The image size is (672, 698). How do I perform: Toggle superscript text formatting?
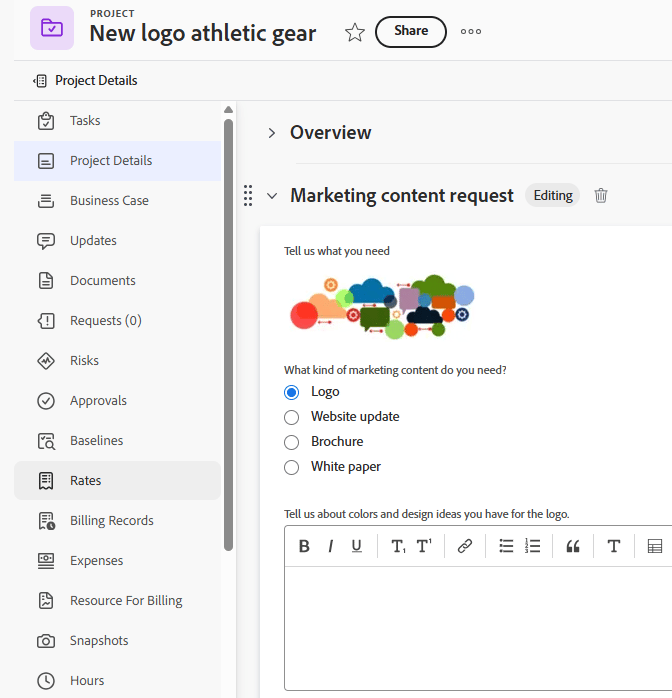point(424,546)
